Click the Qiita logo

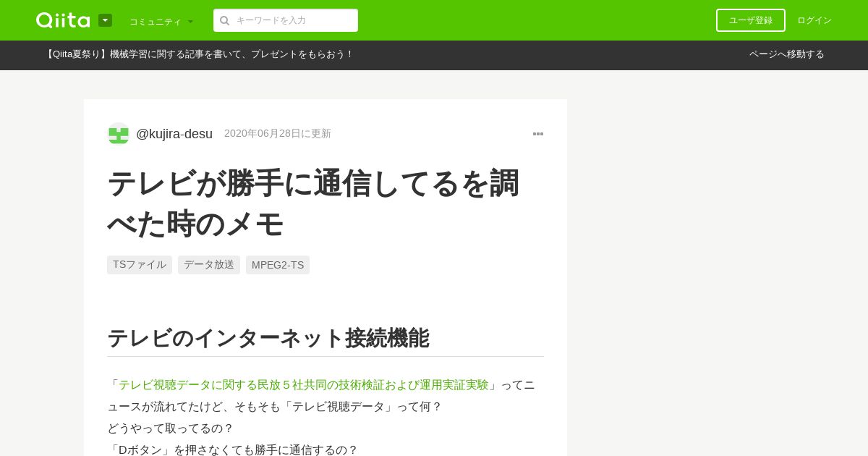63,20
